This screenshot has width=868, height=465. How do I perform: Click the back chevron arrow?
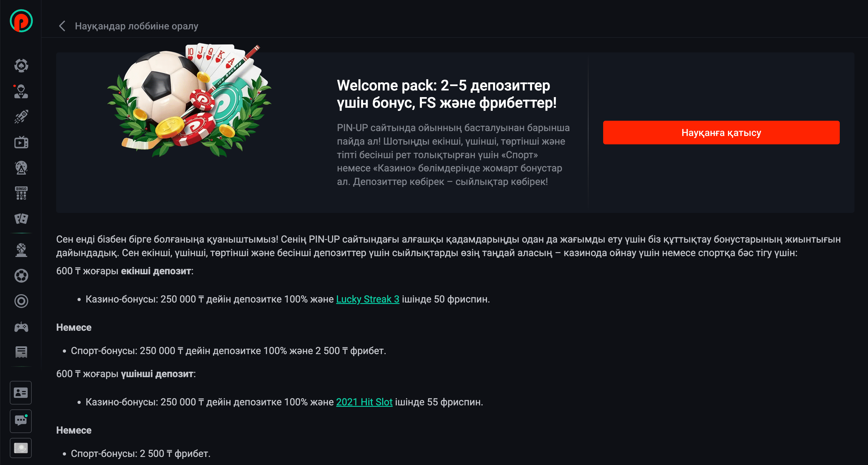click(62, 26)
